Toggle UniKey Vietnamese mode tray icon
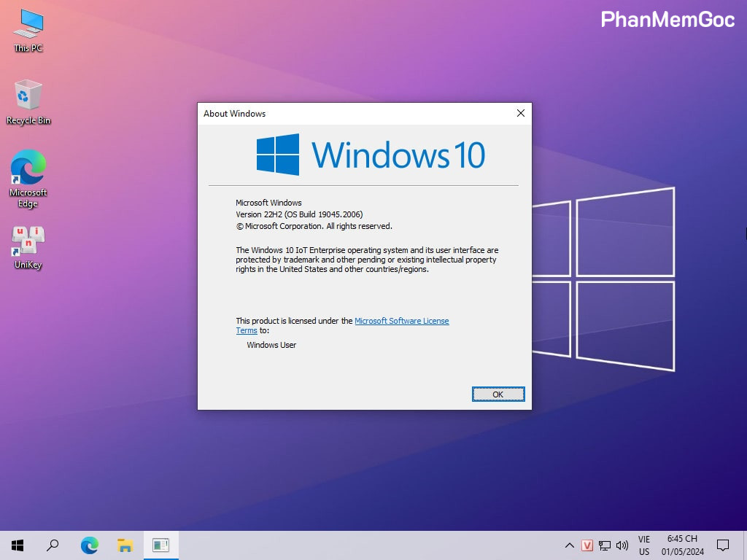This screenshot has height=560, width=747. pyautogui.click(x=587, y=545)
